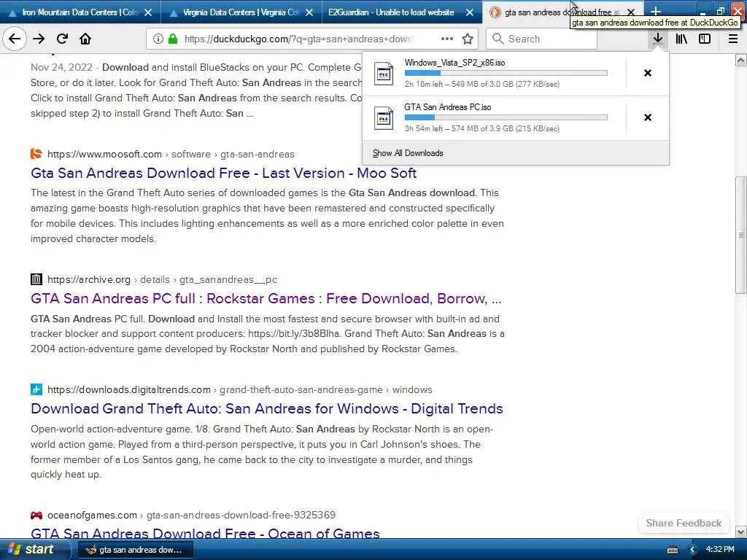Show sidebars button in toolbar
Viewport: 747px width, 560px height.
pos(705,39)
